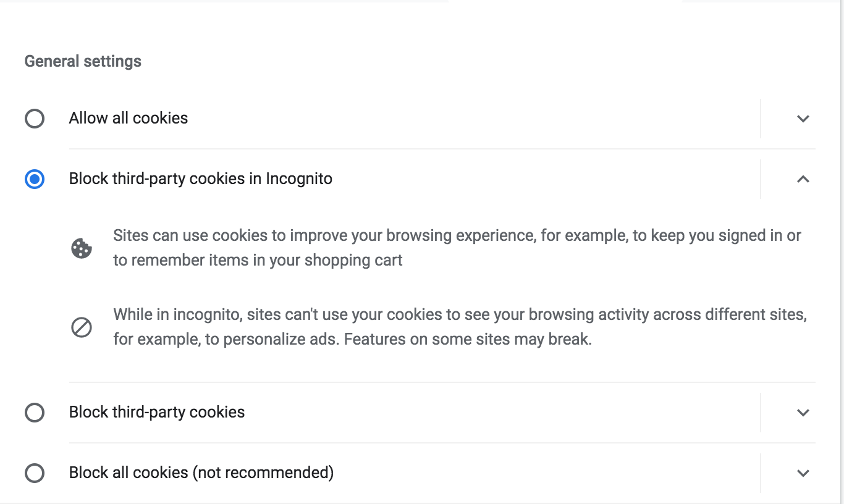Collapse the Block third-party cookies in Incognito section

tap(803, 179)
